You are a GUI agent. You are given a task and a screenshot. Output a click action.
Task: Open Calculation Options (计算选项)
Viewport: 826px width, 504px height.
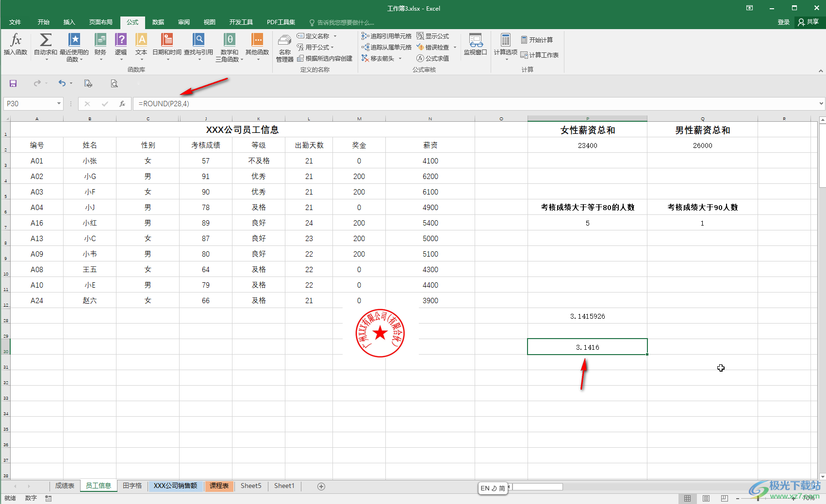tap(506, 47)
